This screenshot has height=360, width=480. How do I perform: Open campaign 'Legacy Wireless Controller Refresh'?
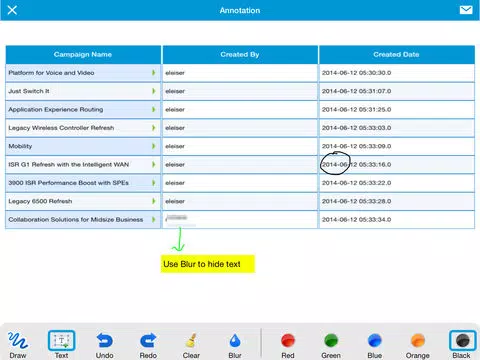coord(61,128)
